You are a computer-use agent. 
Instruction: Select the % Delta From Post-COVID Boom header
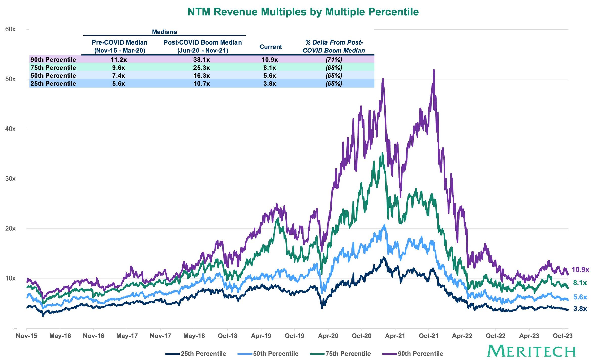[x=334, y=46]
